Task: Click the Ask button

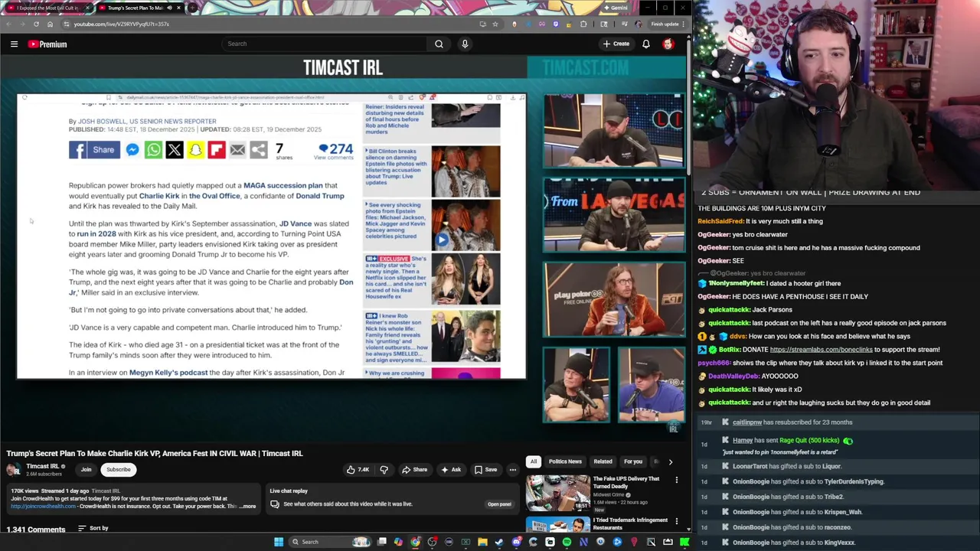Action: point(450,470)
